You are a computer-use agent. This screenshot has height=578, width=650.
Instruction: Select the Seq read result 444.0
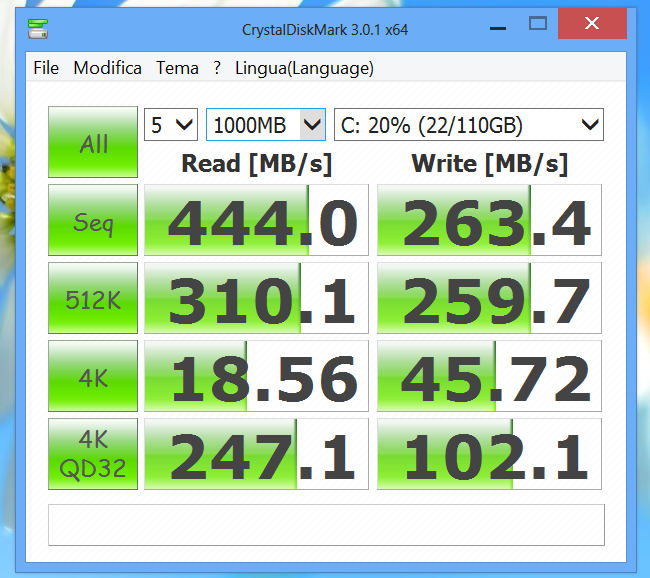pos(256,220)
